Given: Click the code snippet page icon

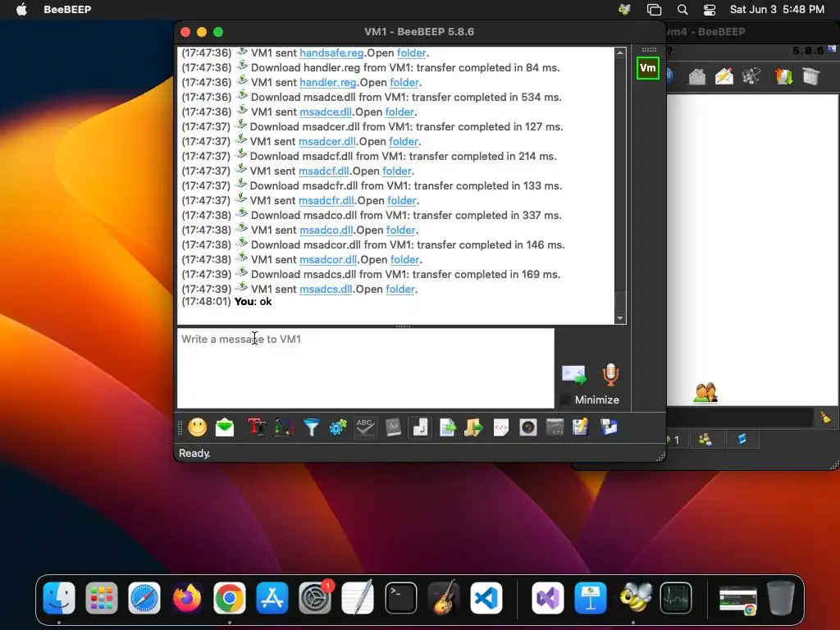Looking at the screenshot, I should point(501,427).
